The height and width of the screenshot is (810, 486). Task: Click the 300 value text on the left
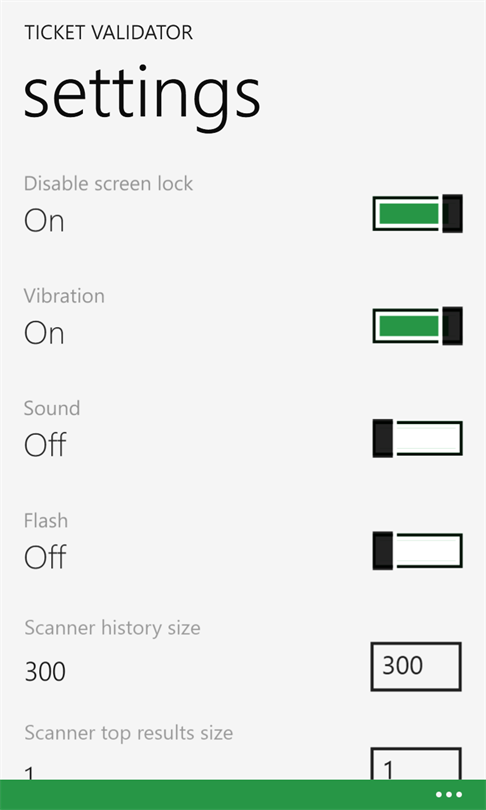point(45,672)
